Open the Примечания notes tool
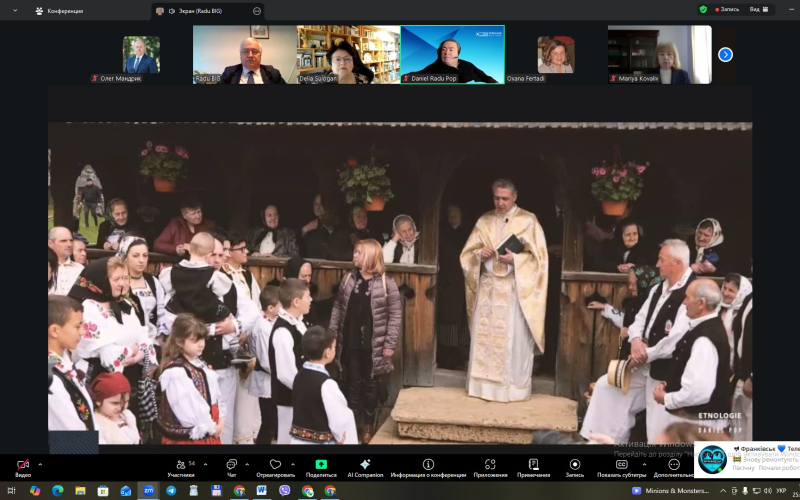This screenshot has width=800, height=500. pos(533,465)
